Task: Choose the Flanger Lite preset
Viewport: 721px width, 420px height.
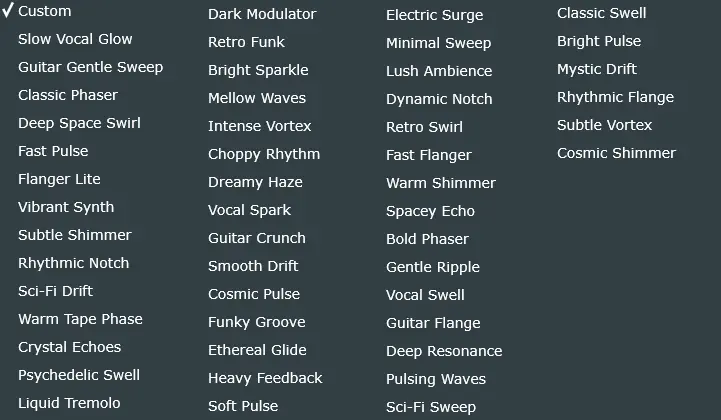Action: click(59, 179)
